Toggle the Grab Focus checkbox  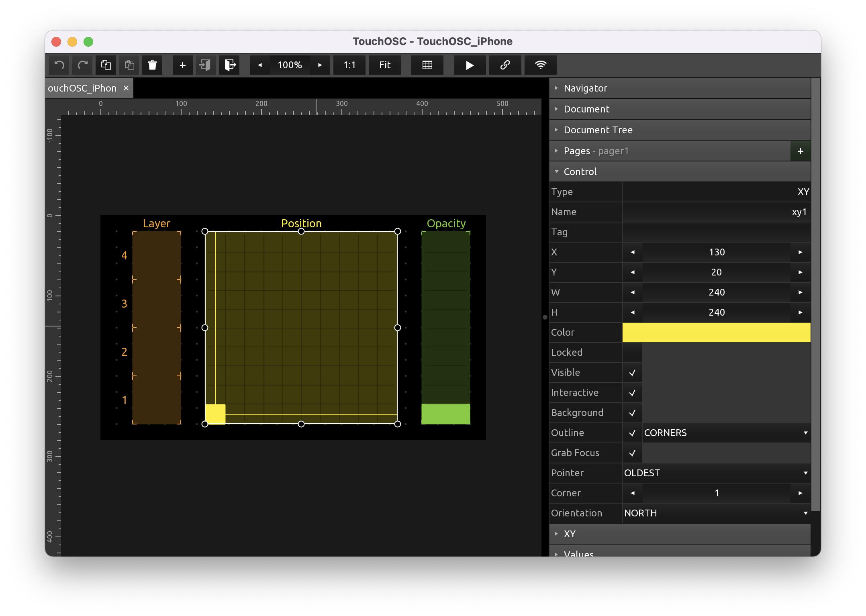[632, 453]
